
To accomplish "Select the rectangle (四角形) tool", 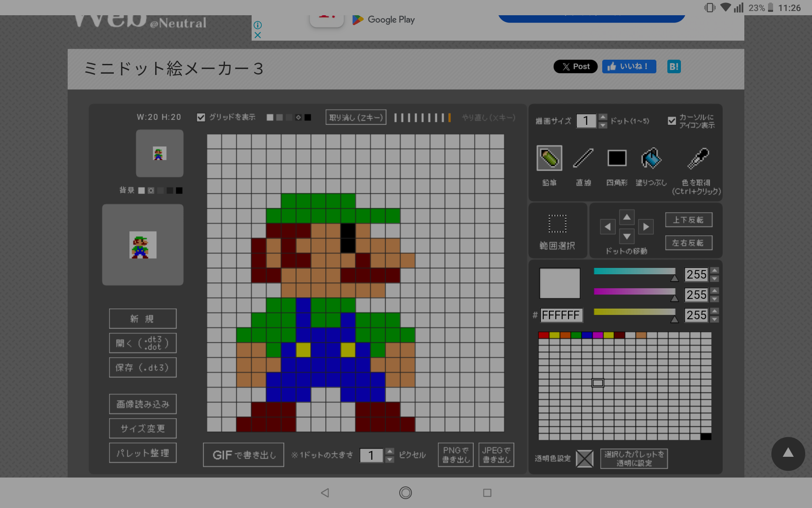I will [x=617, y=158].
